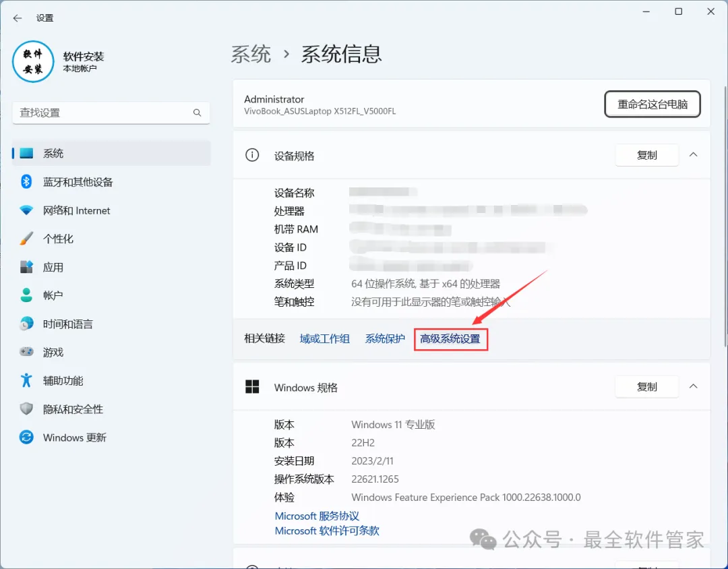Open Microsoft 服务协议 link

pos(317,516)
